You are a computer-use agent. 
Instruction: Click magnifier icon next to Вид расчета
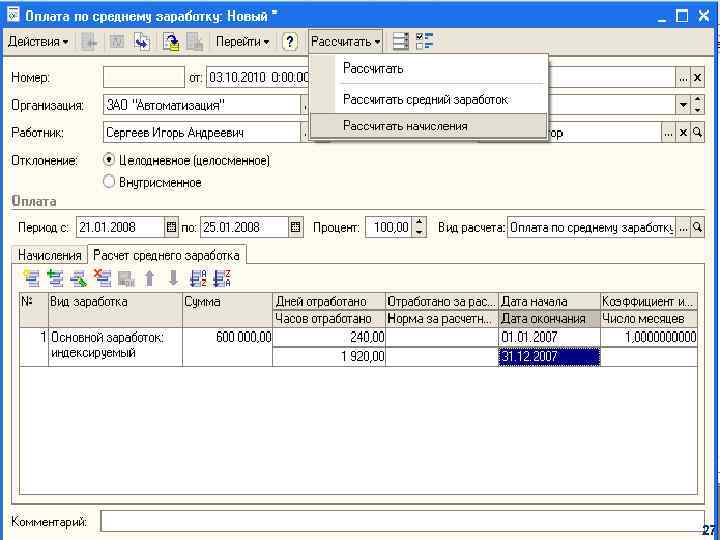[697, 227]
